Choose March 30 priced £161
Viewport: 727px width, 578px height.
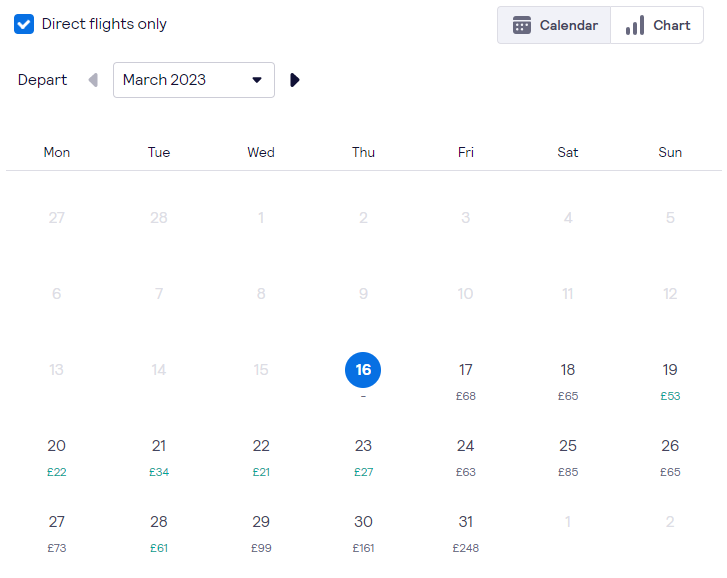(x=363, y=533)
